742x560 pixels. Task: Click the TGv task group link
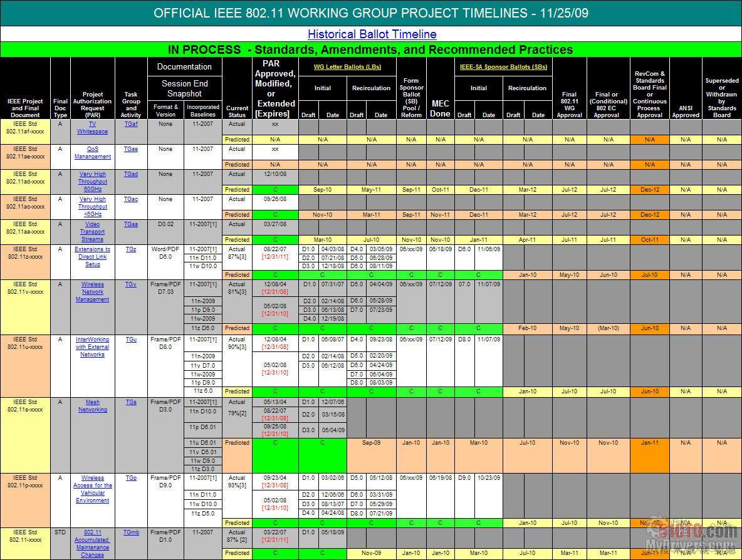tap(131, 284)
